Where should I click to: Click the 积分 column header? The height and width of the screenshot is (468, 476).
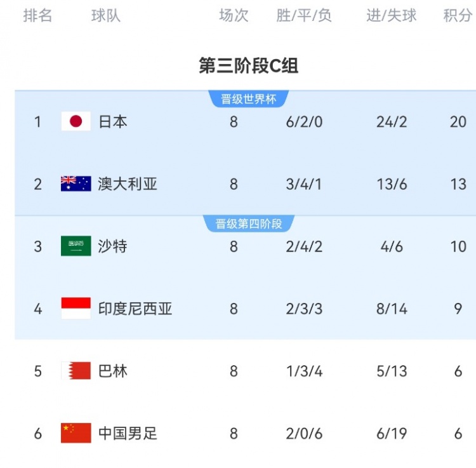pos(458,15)
